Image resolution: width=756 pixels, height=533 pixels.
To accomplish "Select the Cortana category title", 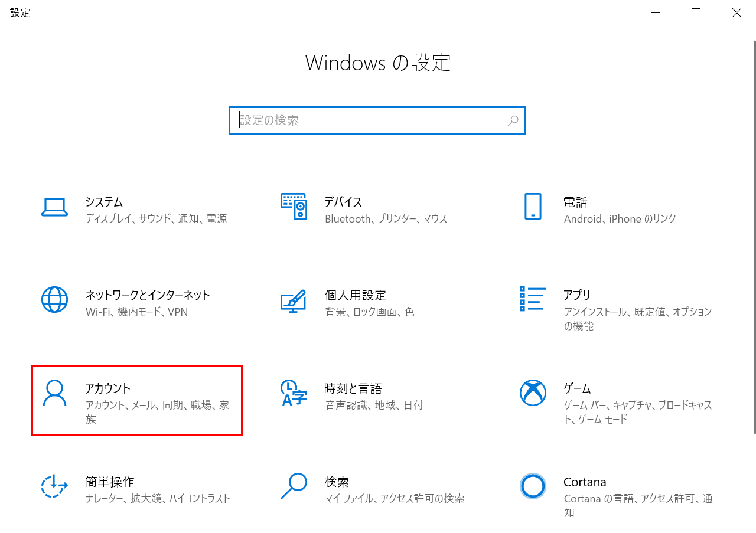I will click(x=585, y=482).
